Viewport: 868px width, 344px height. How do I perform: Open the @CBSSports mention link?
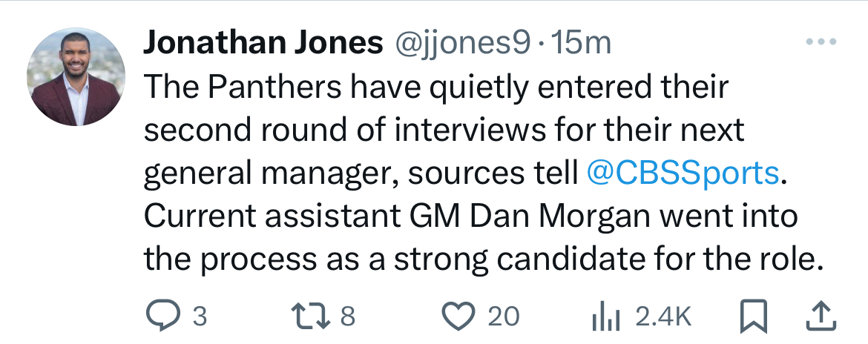[x=682, y=173]
